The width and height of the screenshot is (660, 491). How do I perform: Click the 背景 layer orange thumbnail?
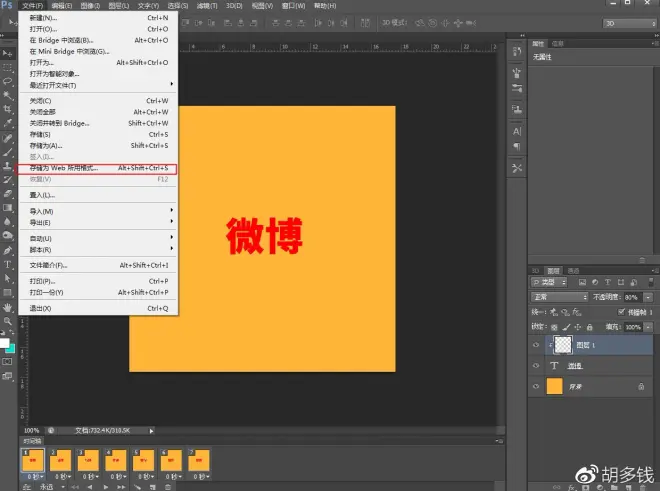554,386
